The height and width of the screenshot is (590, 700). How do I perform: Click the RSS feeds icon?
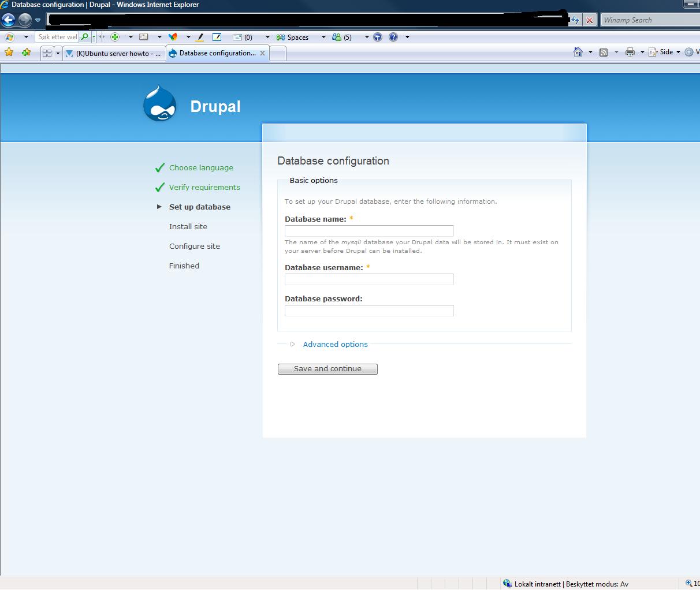point(604,52)
